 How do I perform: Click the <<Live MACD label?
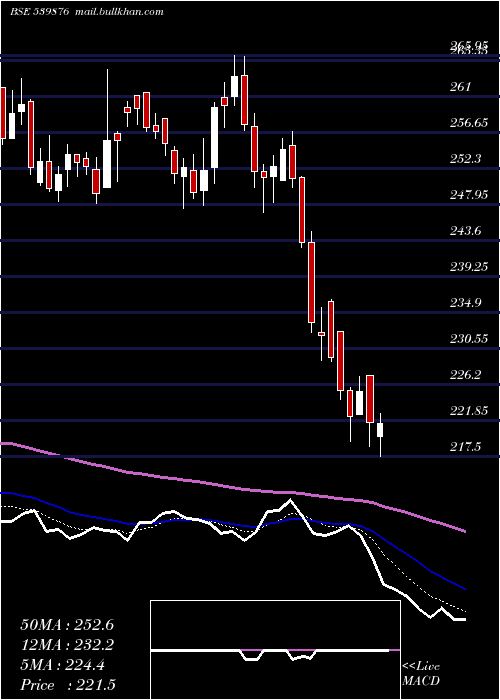[421, 673]
